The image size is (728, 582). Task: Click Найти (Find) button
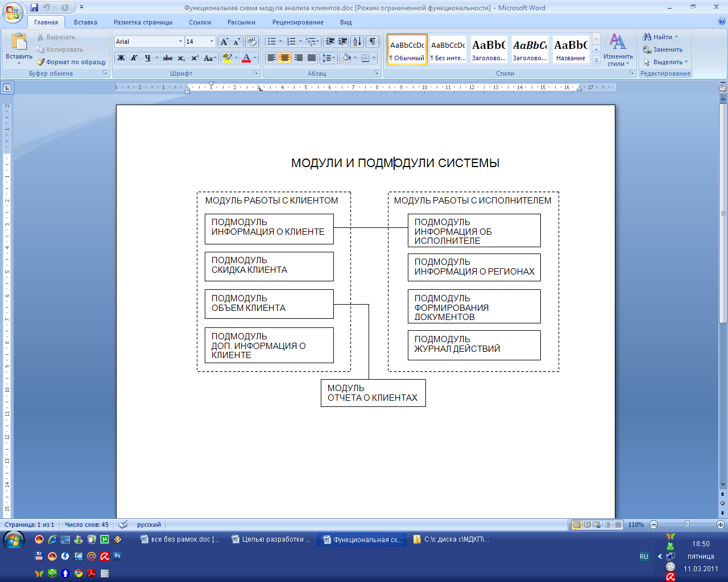(660, 37)
